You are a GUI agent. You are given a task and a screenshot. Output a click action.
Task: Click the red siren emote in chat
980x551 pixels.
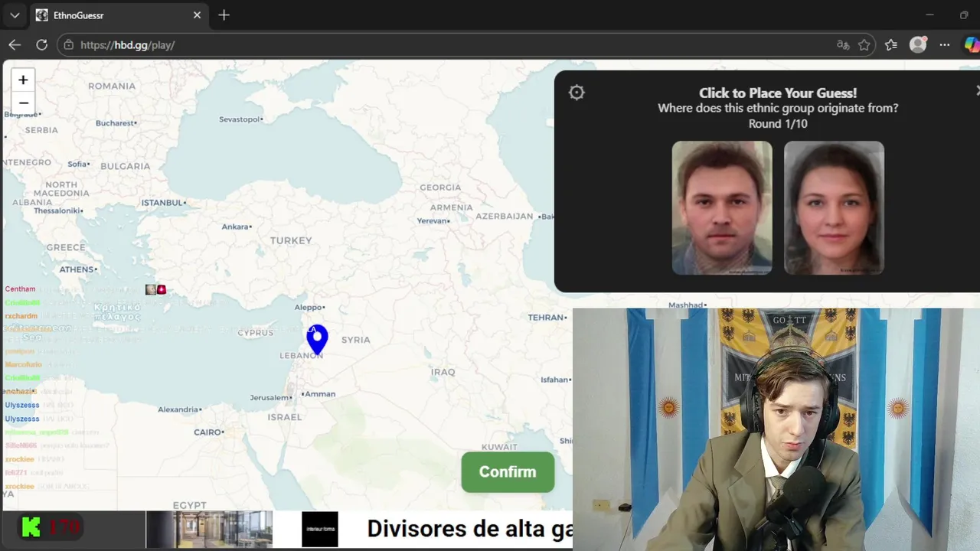[162, 289]
